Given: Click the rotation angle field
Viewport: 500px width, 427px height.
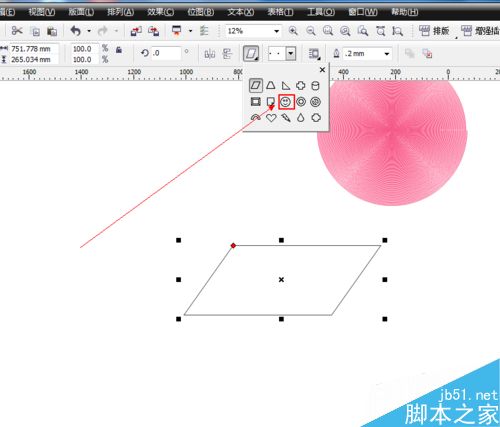Looking at the screenshot, I should (x=166, y=53).
